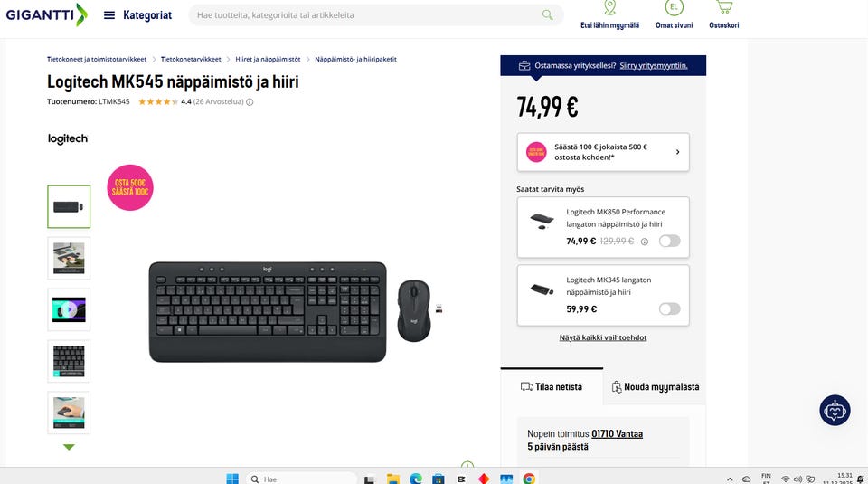Viewport: 868px width, 484px height.
Task: Select the Tilaa netistä tab
Action: tap(552, 387)
